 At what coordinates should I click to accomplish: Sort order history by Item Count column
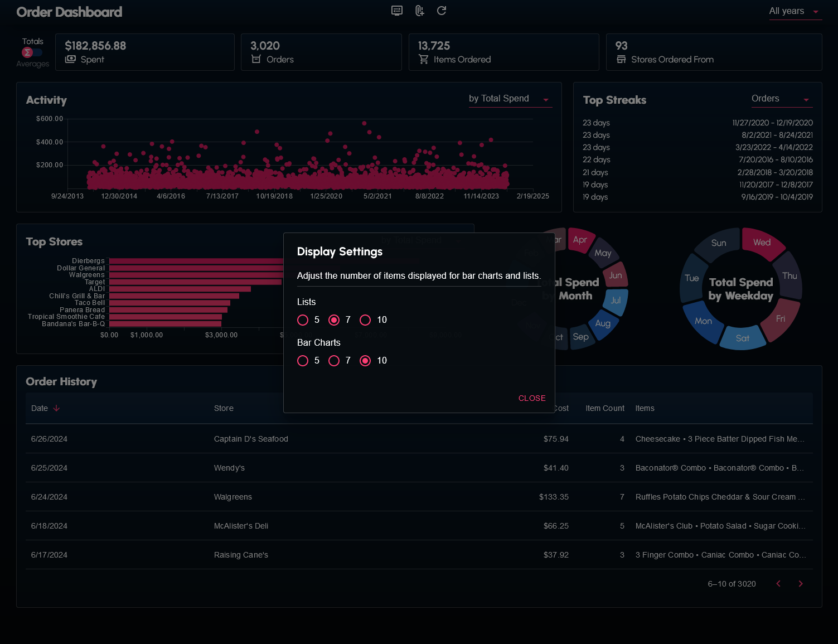pyautogui.click(x=604, y=408)
